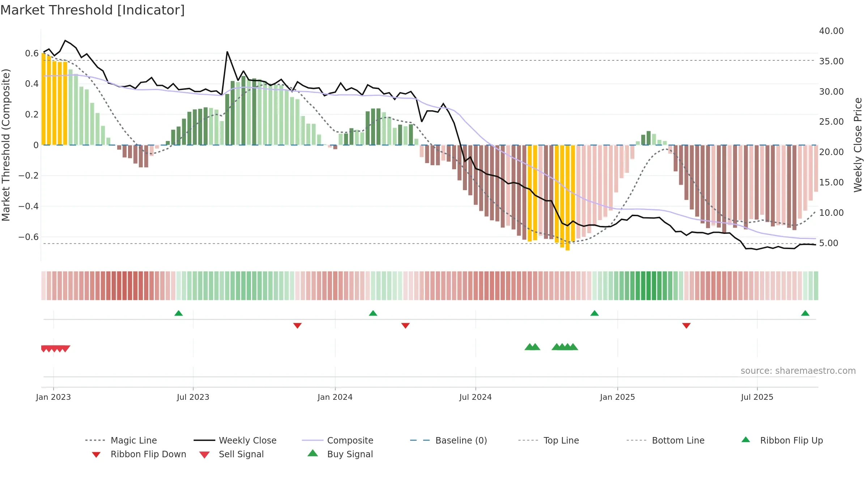
Task: Click the 10.00 price axis label
Action: (831, 213)
